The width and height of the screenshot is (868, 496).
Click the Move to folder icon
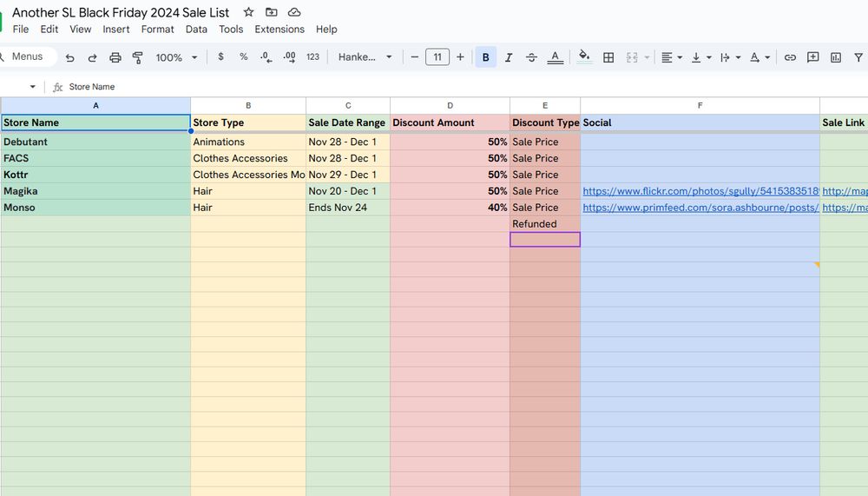pyautogui.click(x=271, y=11)
